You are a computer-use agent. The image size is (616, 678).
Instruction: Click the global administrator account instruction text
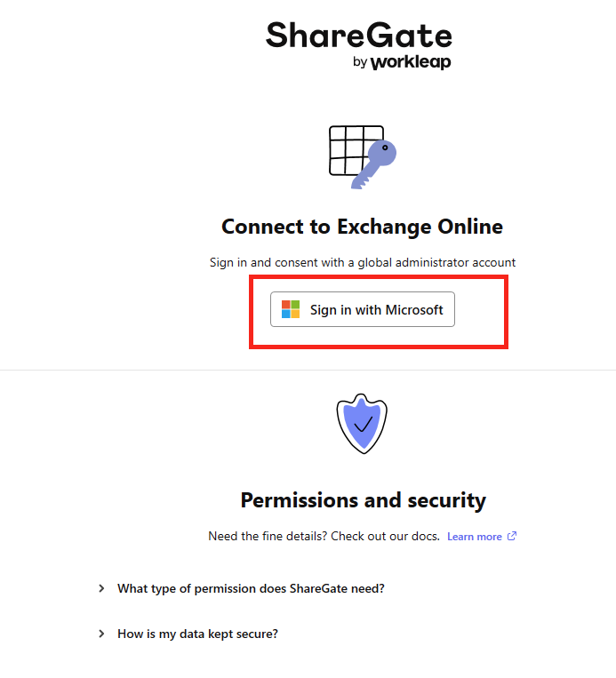pyautogui.click(x=363, y=262)
